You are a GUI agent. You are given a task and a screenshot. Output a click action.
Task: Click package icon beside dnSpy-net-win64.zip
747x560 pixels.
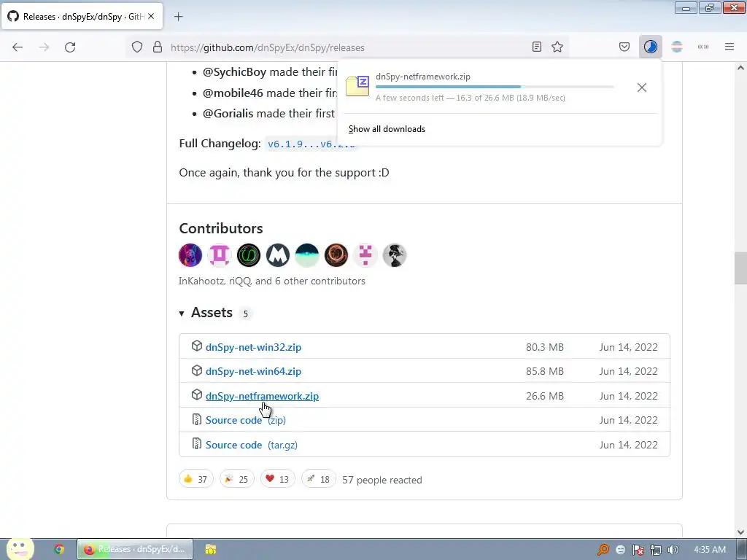point(197,370)
